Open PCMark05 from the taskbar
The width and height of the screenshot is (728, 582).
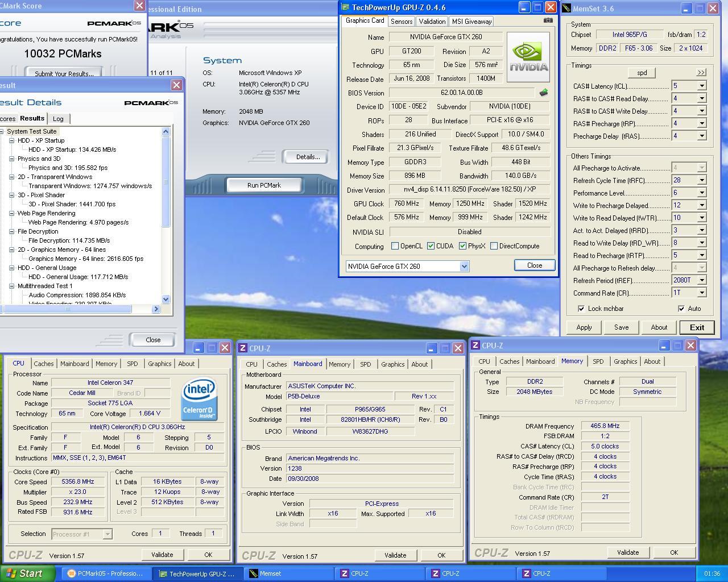coord(106,573)
